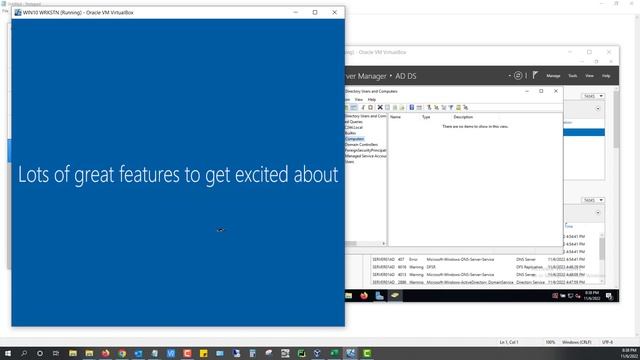640x360 pixels.
Task: Open the Manage menu in Server Manager
Action: coord(553,76)
